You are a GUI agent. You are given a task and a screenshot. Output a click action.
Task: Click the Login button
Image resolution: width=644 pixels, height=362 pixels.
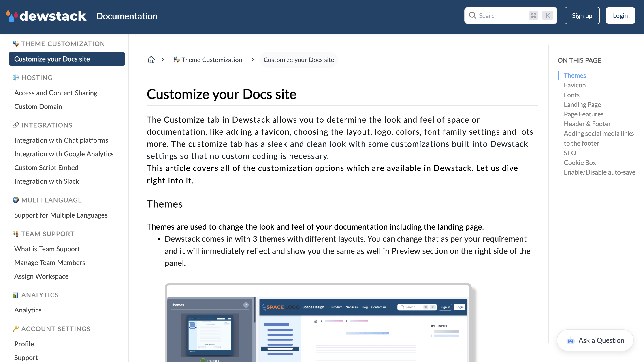pyautogui.click(x=620, y=15)
